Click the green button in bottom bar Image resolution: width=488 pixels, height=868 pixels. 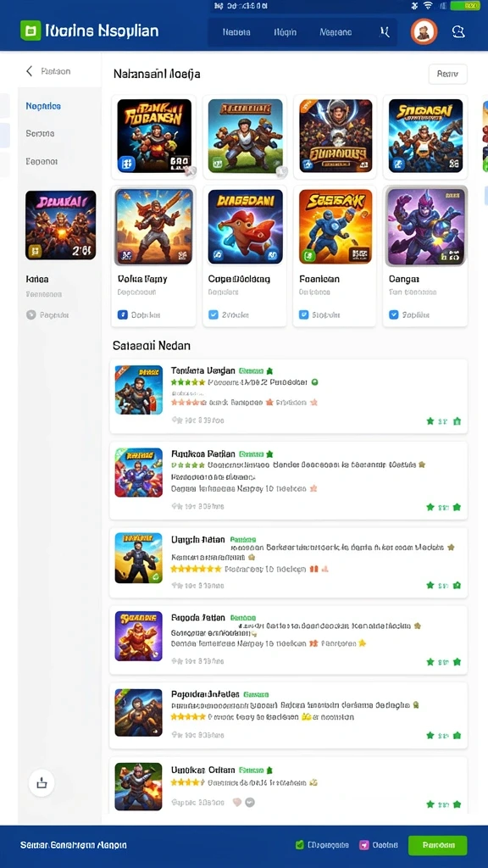(438, 845)
